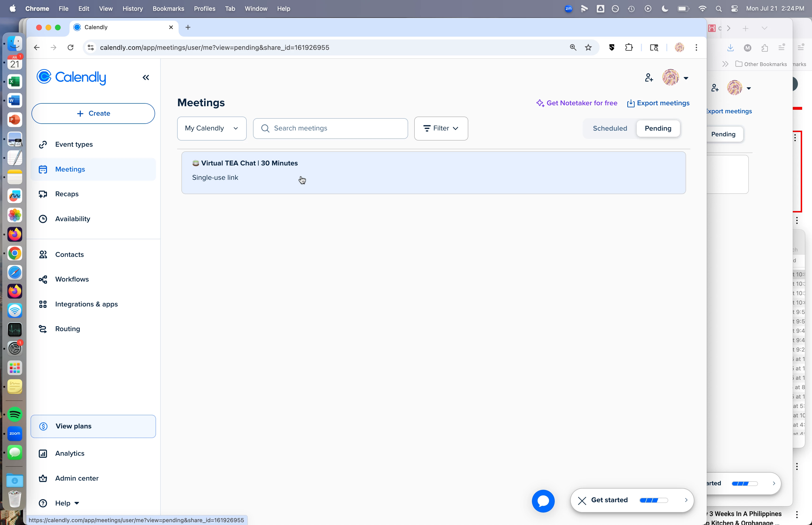Open the Extensions puzzle icon

pos(629,47)
